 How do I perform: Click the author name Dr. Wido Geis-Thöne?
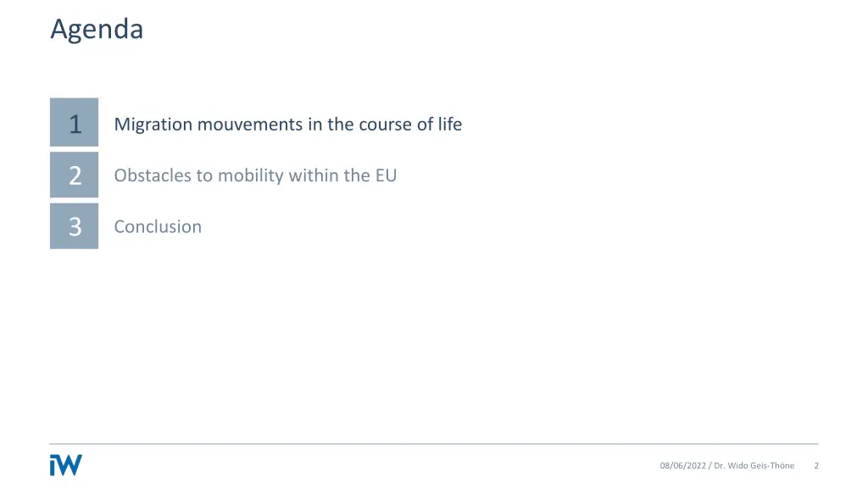754,465
